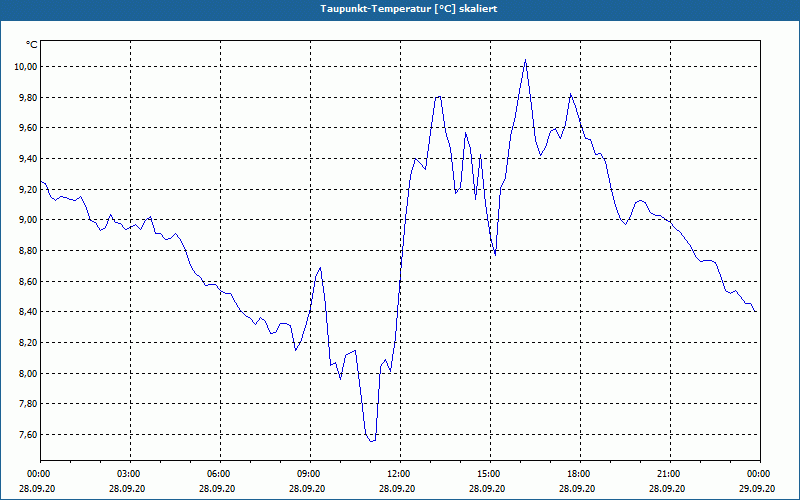800x500 pixels.
Task: Click the 8,00 y-axis value
Action: pyautogui.click(x=29, y=373)
